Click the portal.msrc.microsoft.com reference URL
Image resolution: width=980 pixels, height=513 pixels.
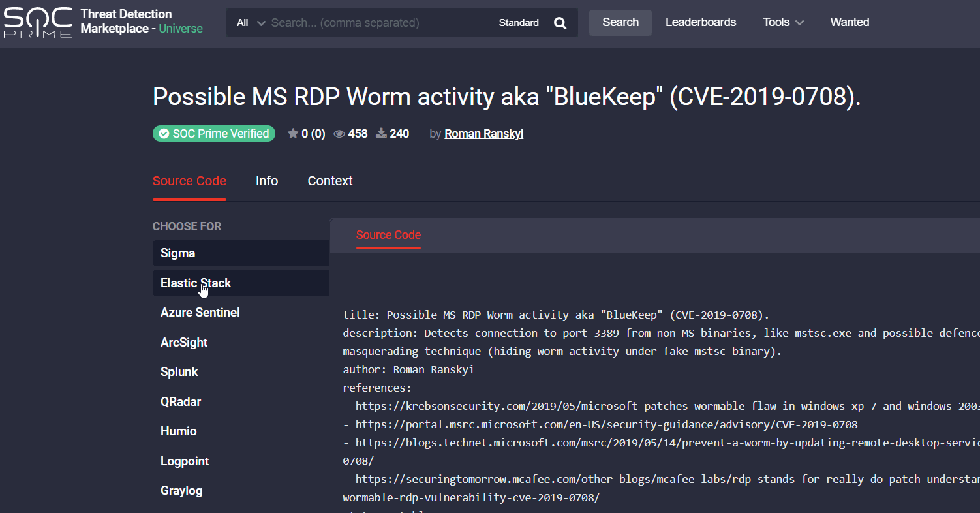pyautogui.click(x=607, y=424)
